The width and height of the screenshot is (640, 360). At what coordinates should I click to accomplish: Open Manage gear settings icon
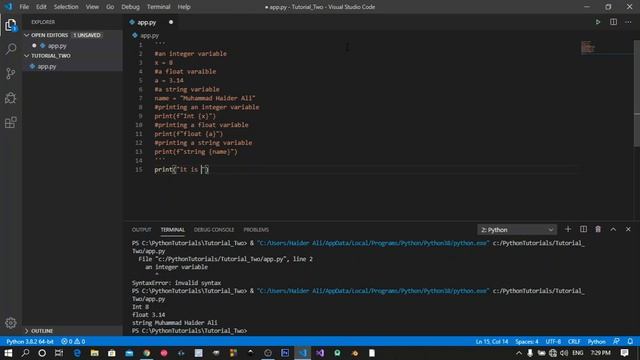pos(11,323)
